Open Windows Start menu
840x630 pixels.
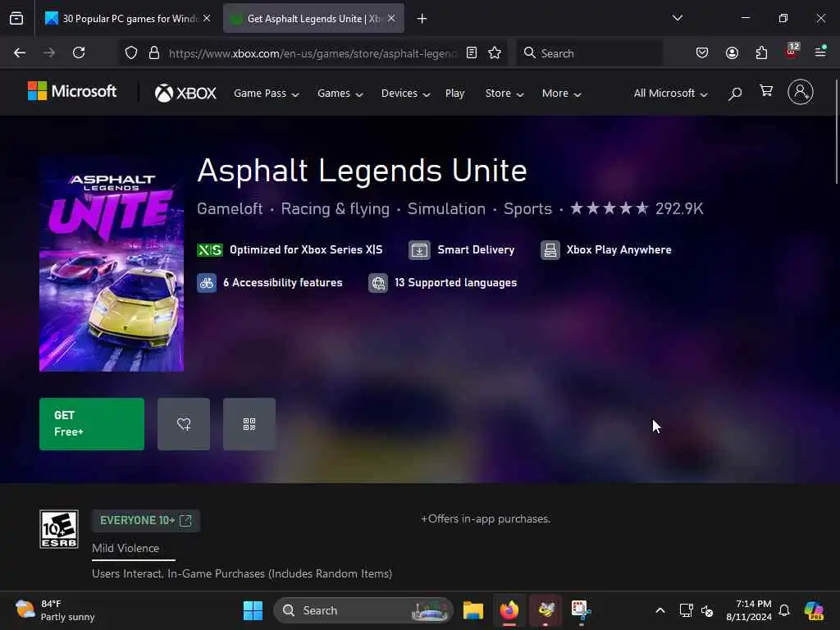pos(253,610)
